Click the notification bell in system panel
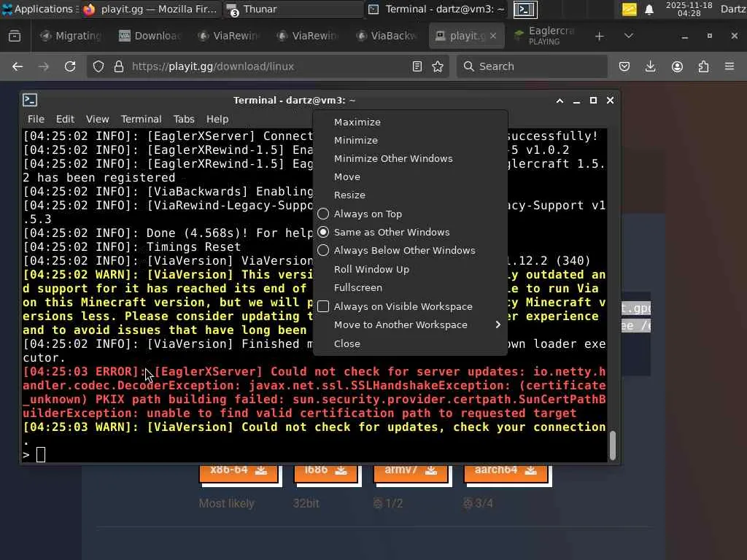 pos(649,9)
